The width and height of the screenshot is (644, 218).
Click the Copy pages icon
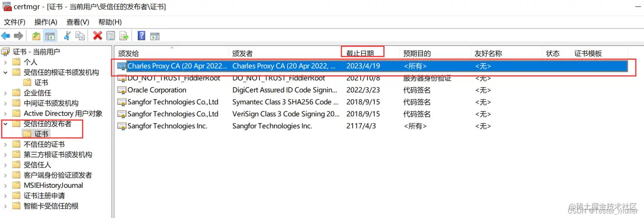pyautogui.click(x=80, y=36)
